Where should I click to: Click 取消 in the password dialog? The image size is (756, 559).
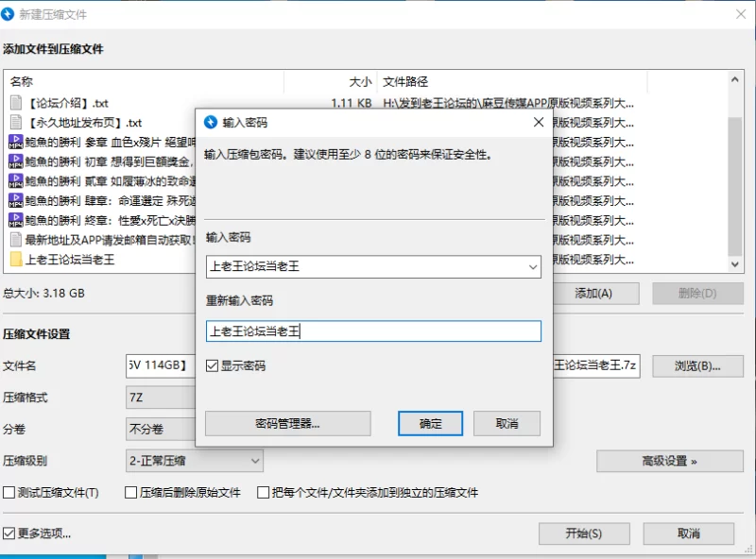coord(507,424)
